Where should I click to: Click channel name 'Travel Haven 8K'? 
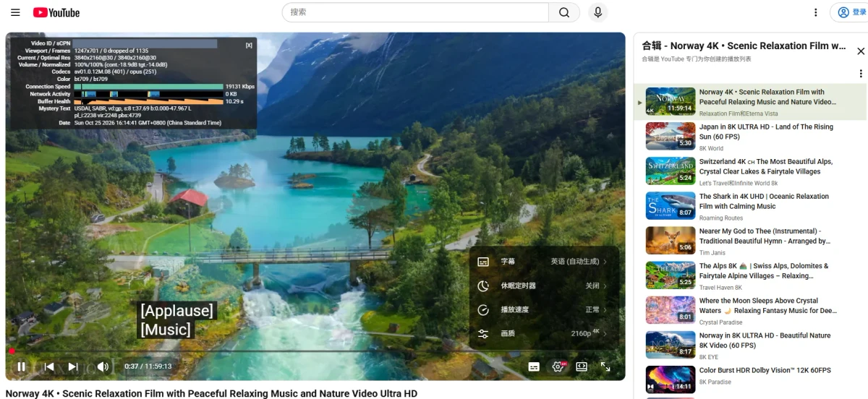[720, 287]
